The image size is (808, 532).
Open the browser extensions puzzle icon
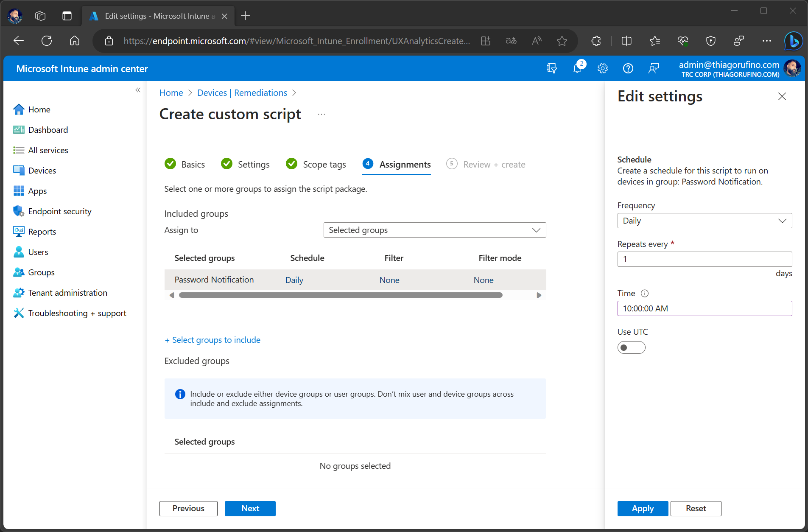[596, 41]
